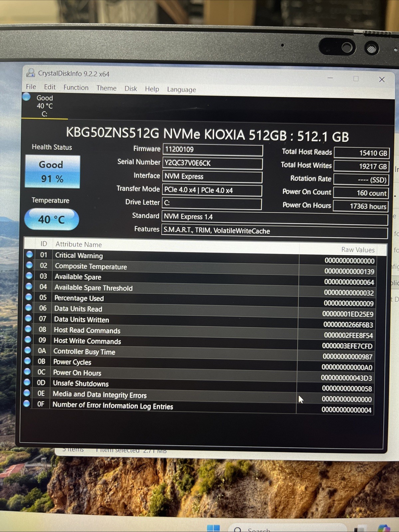Screen dimensions: 399x532
Task: Click status icon of Percentage Used row
Action: pyautogui.click(x=29, y=297)
